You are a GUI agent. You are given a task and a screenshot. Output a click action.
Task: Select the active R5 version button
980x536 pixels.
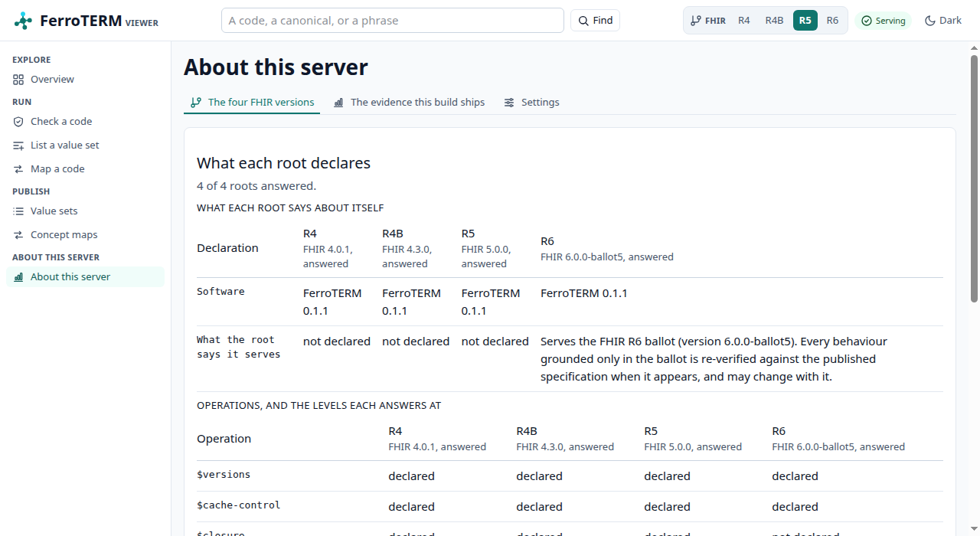click(x=805, y=21)
